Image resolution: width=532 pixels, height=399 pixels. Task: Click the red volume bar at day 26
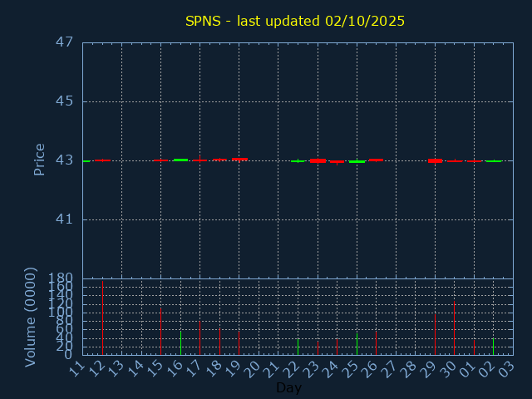[x=376, y=343]
